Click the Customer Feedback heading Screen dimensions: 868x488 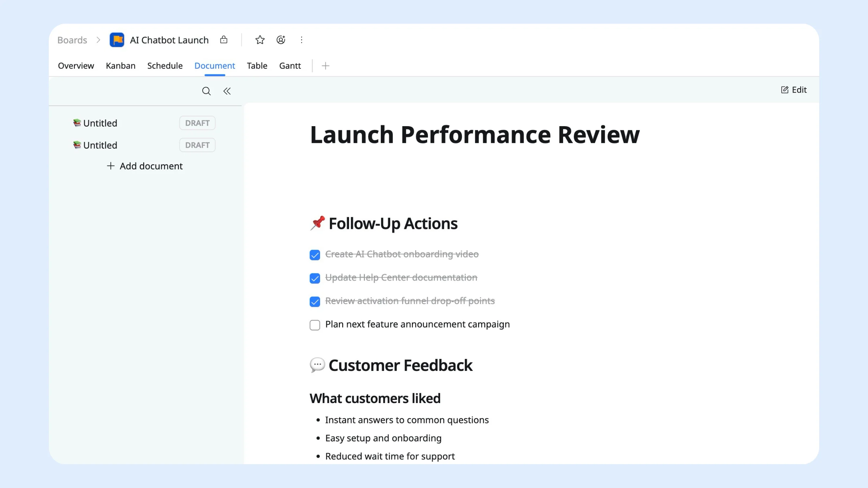[x=401, y=365]
